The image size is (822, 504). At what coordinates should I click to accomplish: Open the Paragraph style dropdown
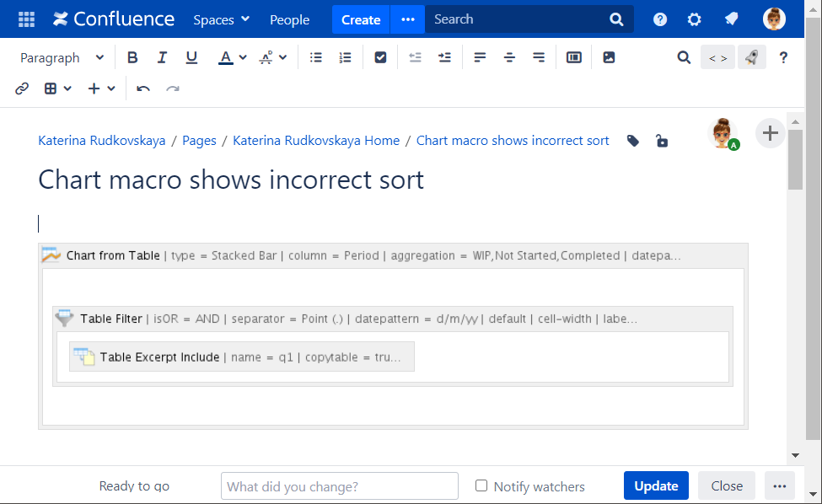62,57
